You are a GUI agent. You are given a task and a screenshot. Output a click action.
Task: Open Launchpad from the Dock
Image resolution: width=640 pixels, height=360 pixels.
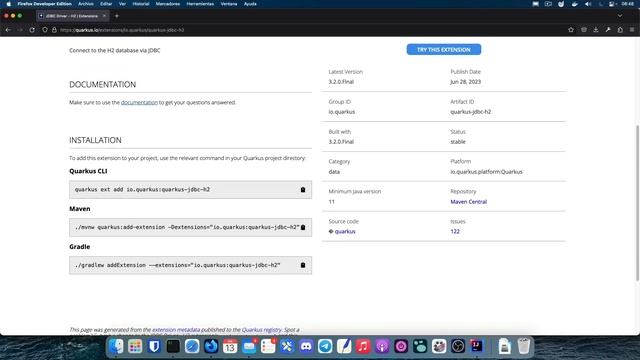135,347
